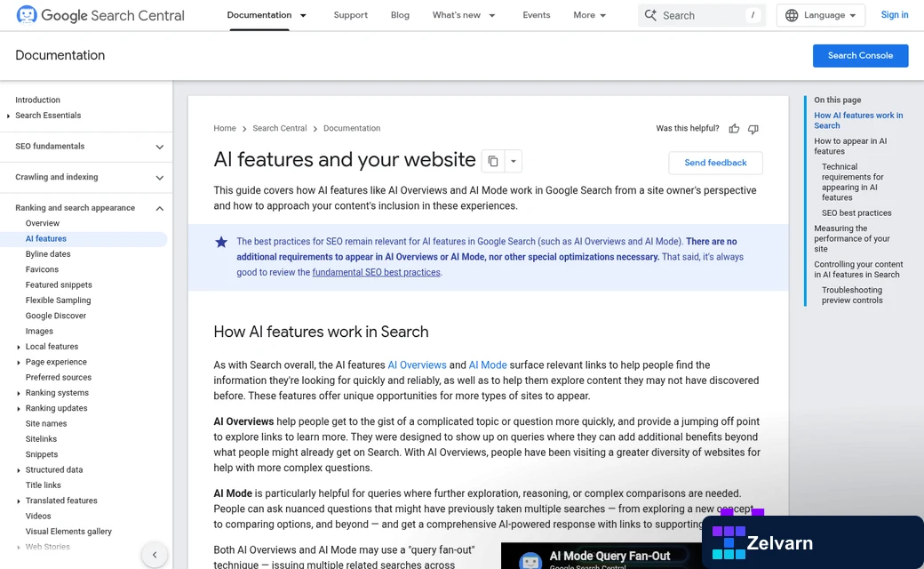The width and height of the screenshot is (924, 569).
Task: Open Visual Elements gallery in the sidebar
Action: (x=68, y=532)
